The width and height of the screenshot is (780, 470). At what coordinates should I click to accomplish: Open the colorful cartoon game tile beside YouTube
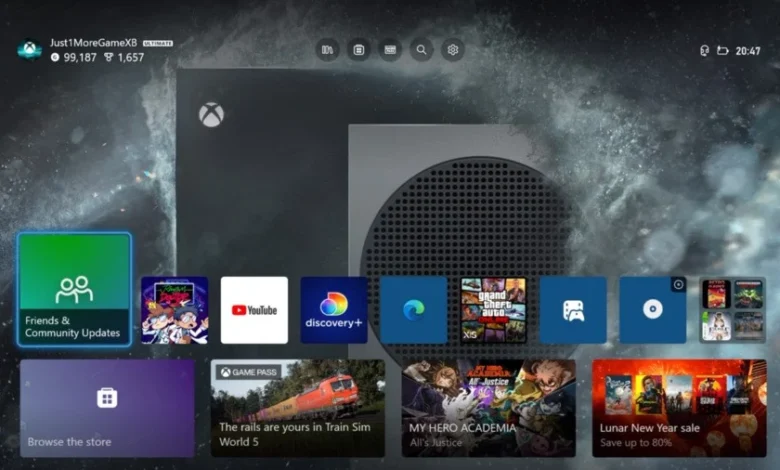[x=175, y=310]
